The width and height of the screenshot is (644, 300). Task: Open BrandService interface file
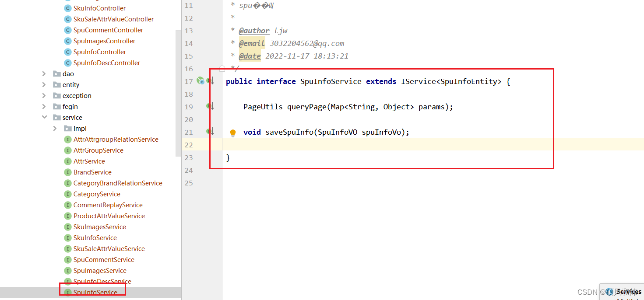92,172
